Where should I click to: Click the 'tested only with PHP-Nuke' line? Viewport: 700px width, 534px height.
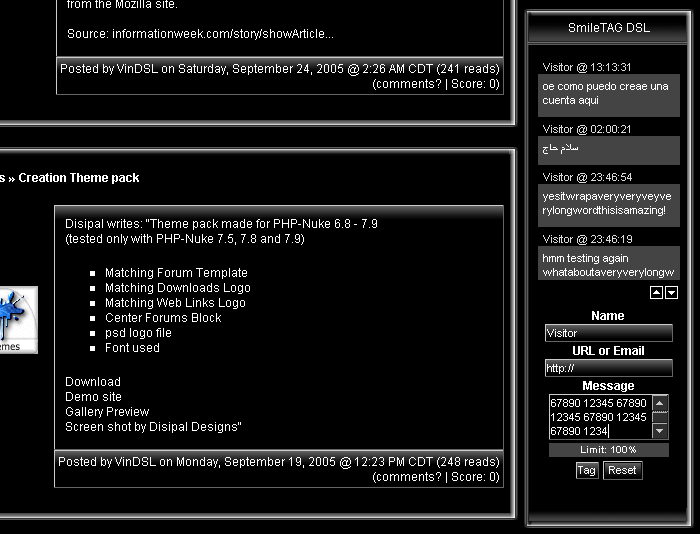coord(185,239)
